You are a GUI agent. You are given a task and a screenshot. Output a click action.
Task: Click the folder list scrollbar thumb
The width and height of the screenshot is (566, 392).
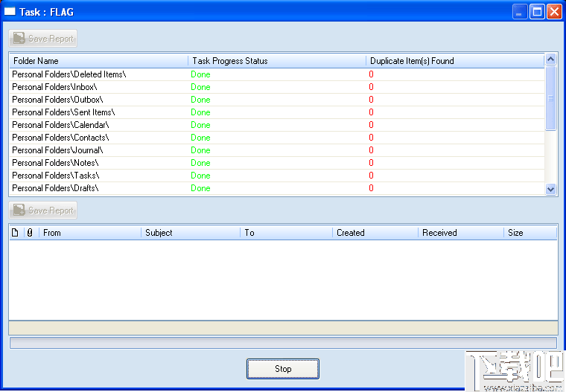[550, 98]
